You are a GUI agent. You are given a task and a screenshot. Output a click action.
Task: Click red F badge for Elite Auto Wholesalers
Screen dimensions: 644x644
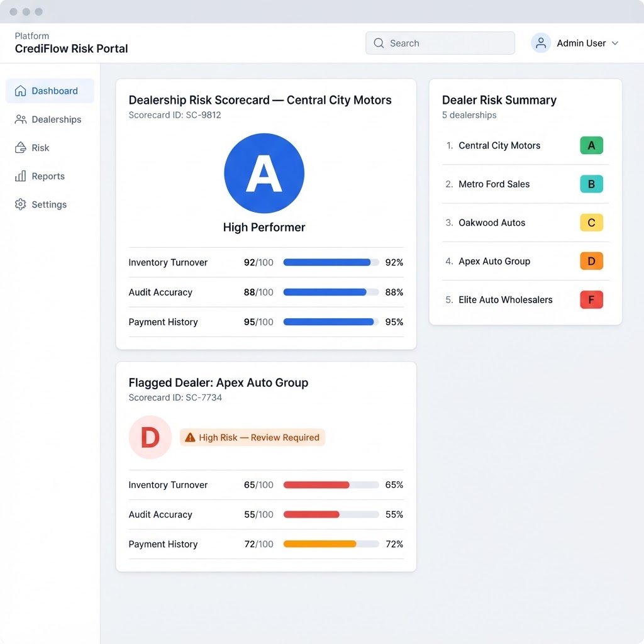point(591,300)
